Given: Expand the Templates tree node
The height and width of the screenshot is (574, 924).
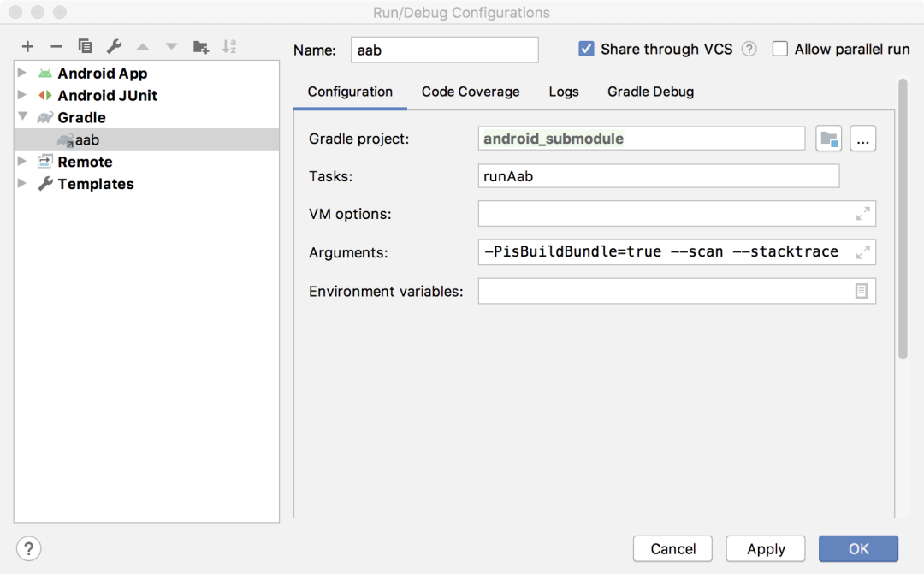Looking at the screenshot, I should pos(22,184).
